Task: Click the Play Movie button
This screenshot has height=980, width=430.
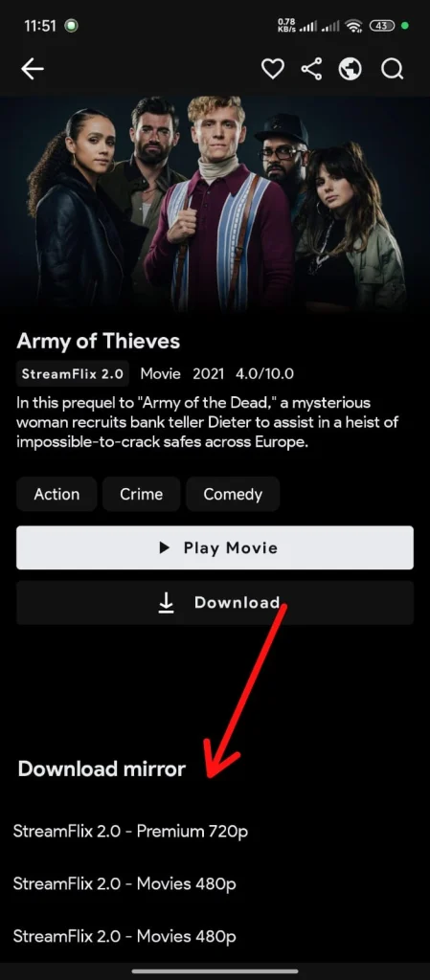Action: point(215,547)
